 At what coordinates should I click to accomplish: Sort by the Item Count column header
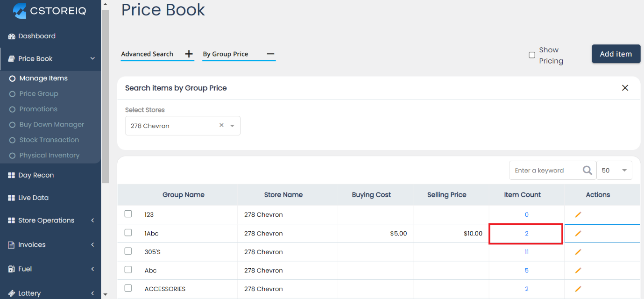coord(523,195)
